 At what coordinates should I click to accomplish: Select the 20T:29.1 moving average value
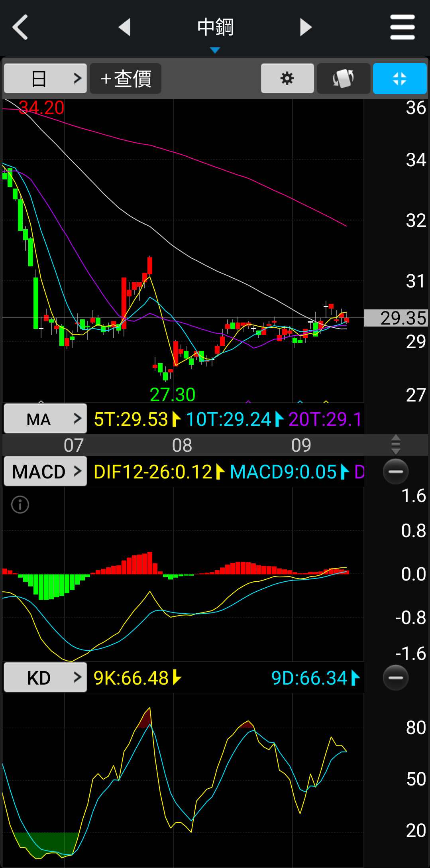click(325, 419)
